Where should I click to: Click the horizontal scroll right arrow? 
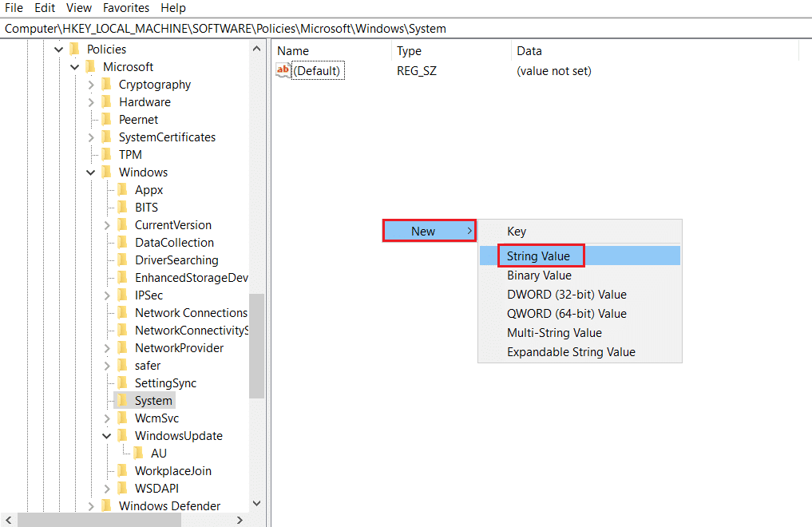[x=240, y=520]
